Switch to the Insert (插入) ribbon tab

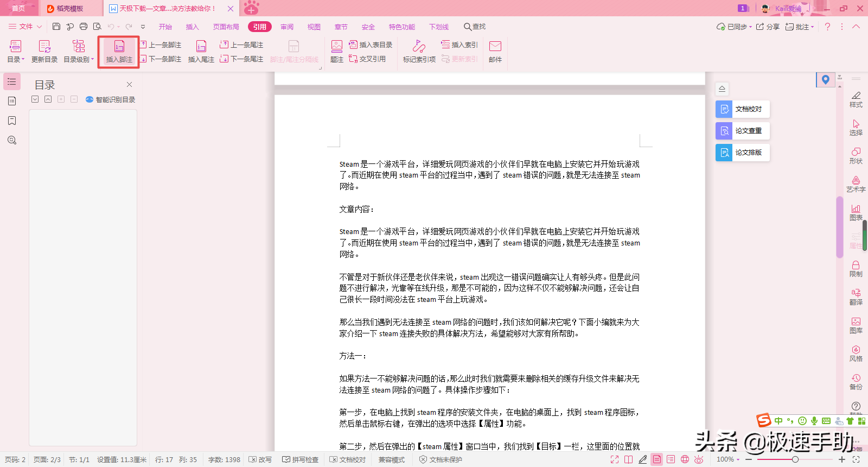pyautogui.click(x=193, y=27)
